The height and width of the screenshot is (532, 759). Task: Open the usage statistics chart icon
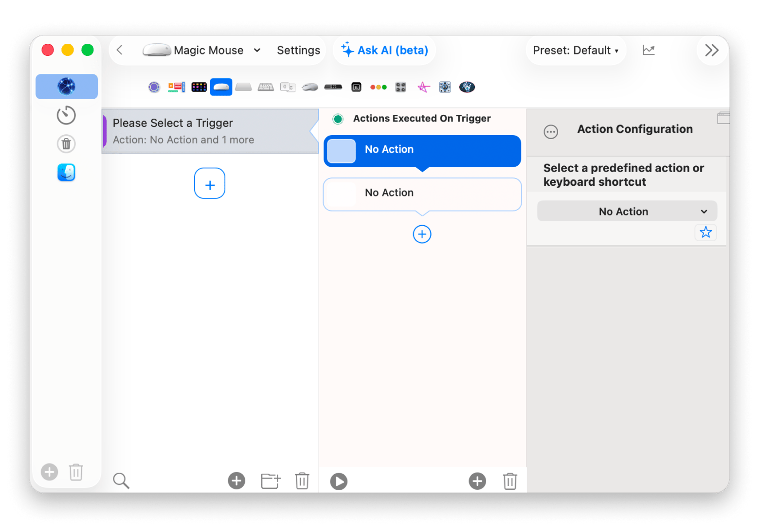pos(649,50)
